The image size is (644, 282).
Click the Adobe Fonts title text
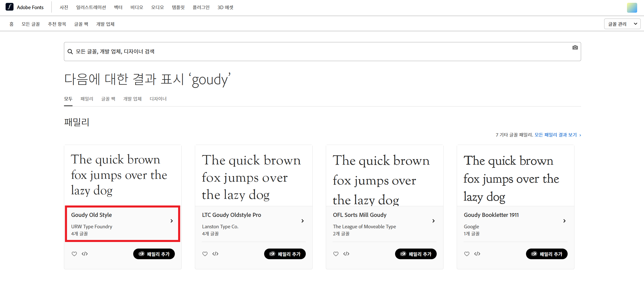click(30, 7)
